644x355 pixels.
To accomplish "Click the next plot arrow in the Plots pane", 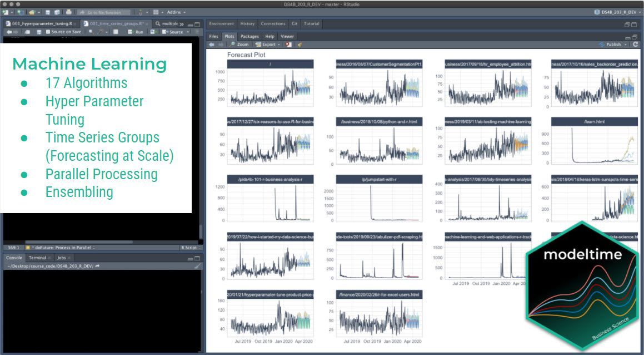I will click(x=221, y=45).
